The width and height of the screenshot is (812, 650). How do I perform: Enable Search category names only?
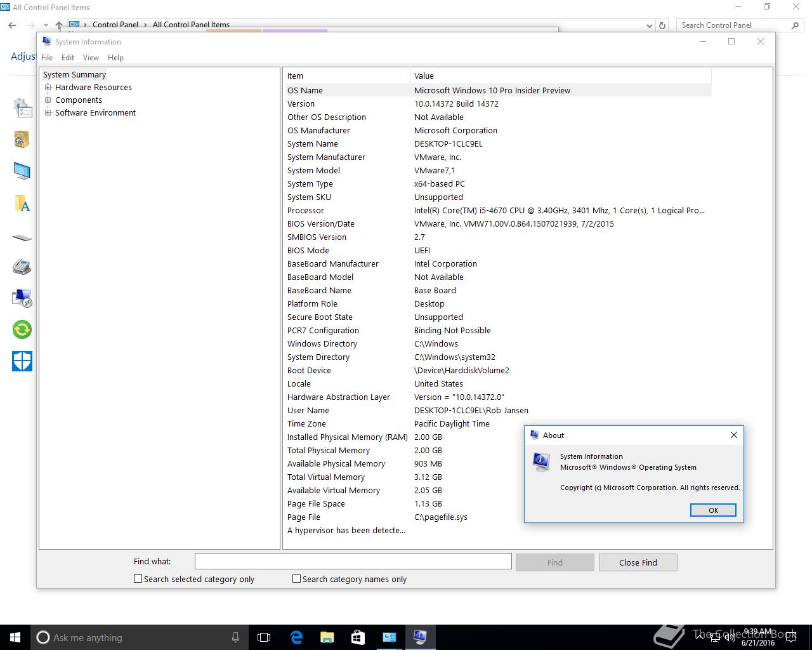[296, 579]
